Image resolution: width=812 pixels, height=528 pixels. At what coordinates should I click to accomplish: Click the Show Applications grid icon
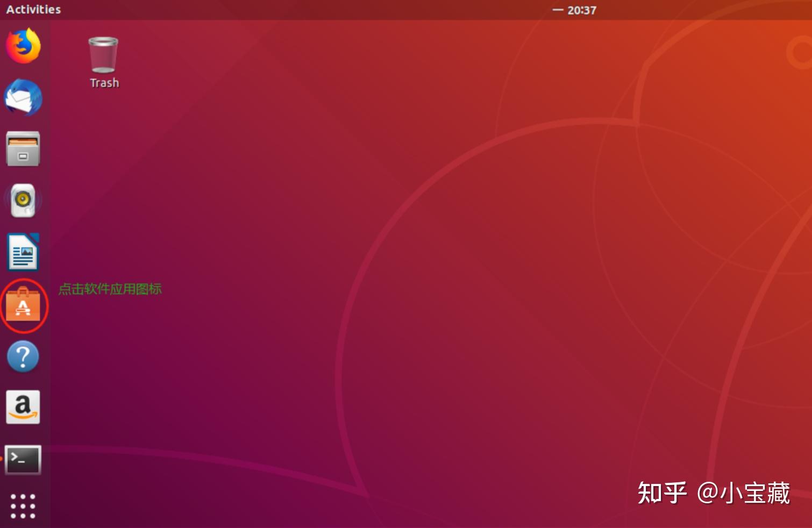[x=24, y=505]
